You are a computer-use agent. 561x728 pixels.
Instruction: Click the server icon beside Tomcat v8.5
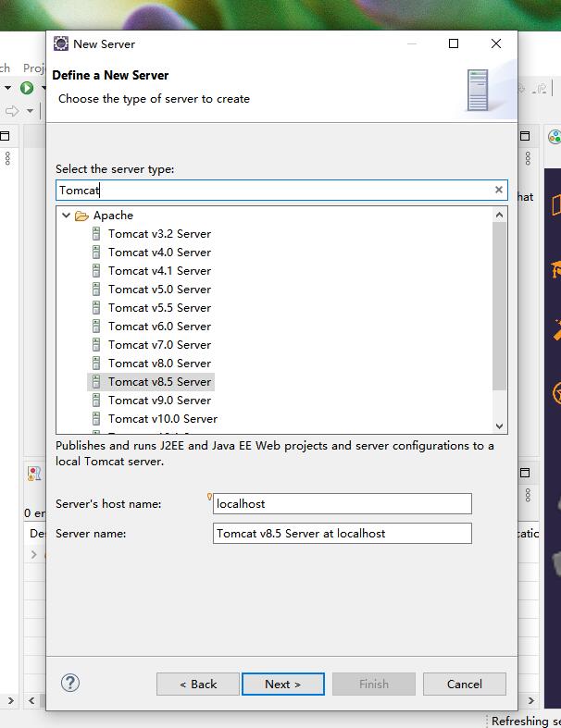[96, 382]
